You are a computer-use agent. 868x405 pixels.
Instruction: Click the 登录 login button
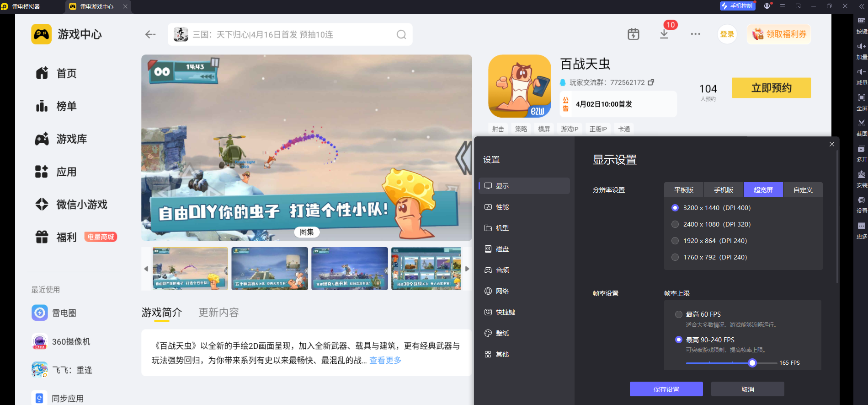(x=727, y=34)
